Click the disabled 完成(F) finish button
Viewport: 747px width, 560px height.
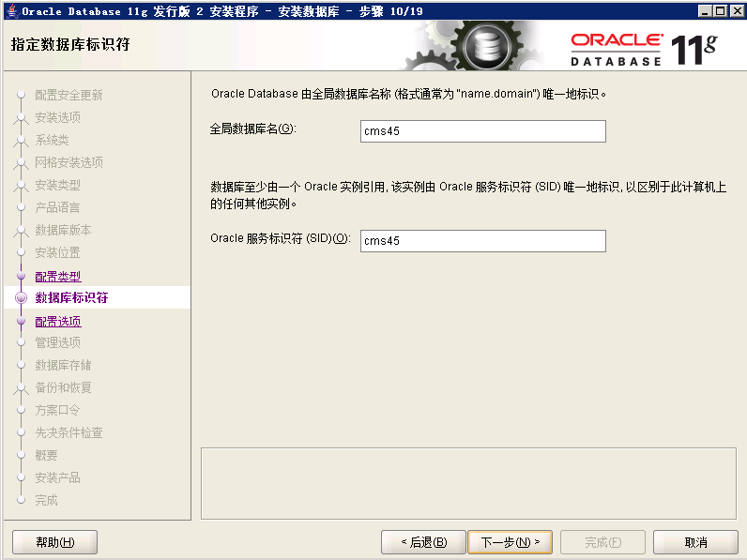[x=602, y=542]
